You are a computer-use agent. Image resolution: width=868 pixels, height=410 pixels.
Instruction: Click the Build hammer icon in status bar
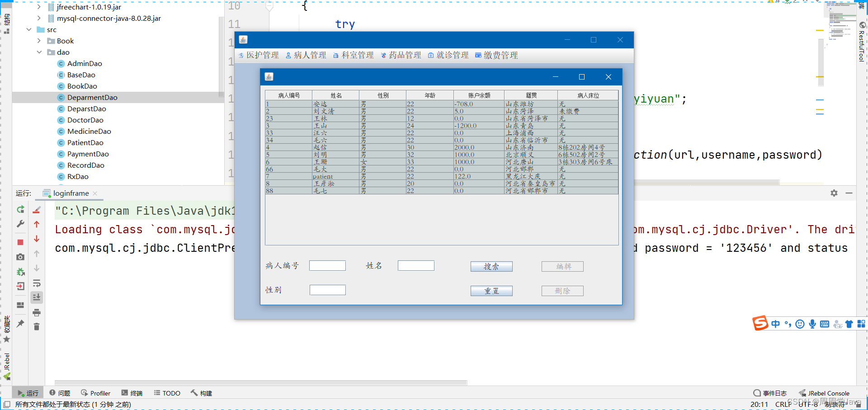click(x=201, y=393)
